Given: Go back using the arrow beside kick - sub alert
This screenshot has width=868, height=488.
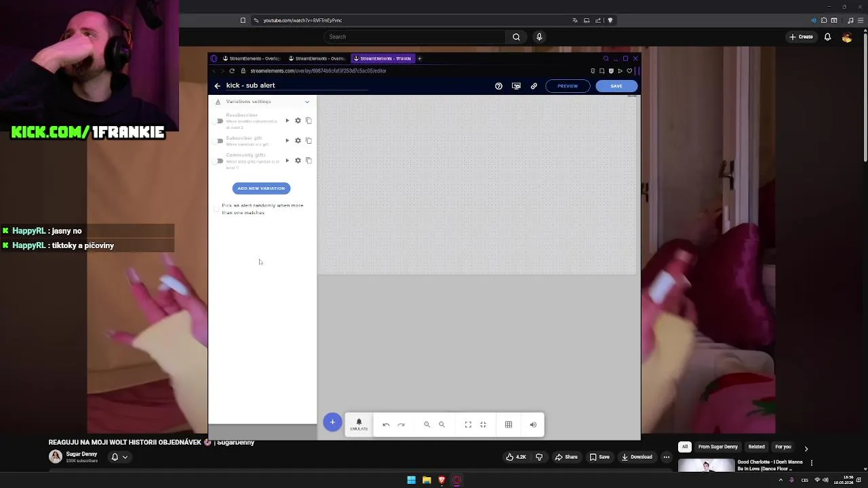Looking at the screenshot, I should (x=217, y=86).
